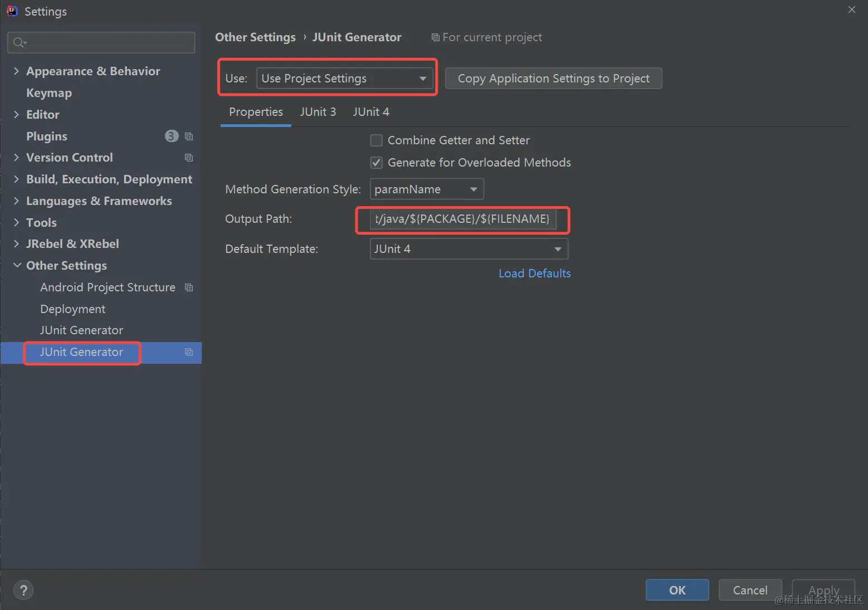Expand the Tools section
Screen dimensions: 868x610
16,223
